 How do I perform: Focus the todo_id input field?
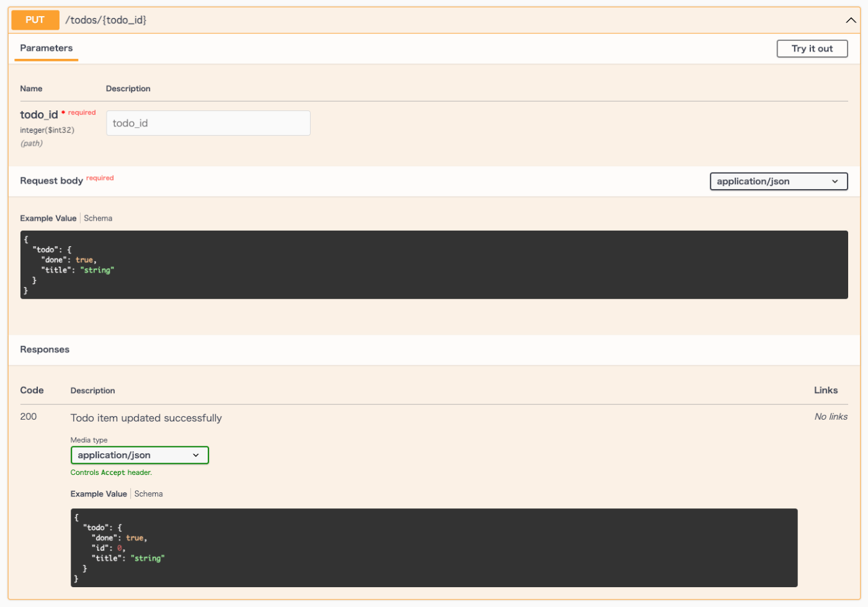[x=208, y=123]
